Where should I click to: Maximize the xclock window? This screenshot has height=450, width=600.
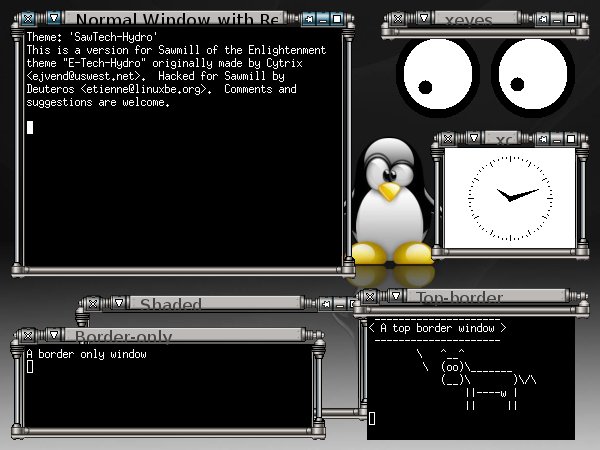click(571, 139)
